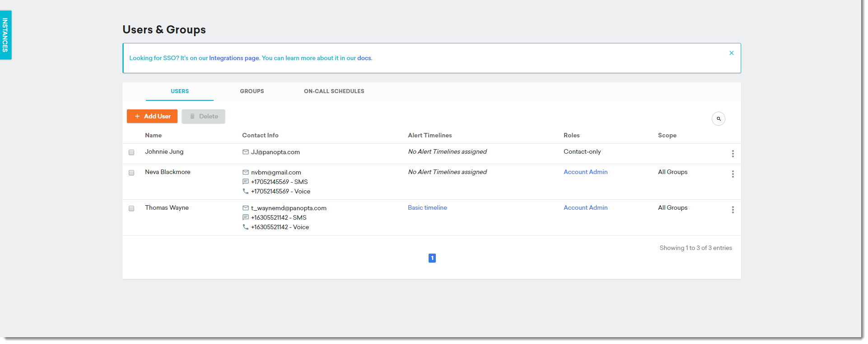The width and height of the screenshot is (868, 344).
Task: Click Johnnie Jung's Contact-only role
Action: pos(582,151)
